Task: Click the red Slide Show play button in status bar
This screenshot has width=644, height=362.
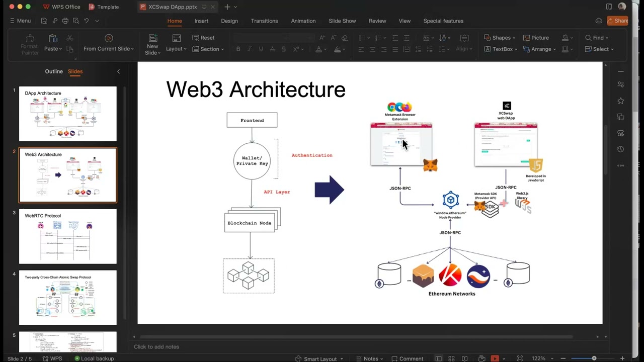Action: coord(495,358)
